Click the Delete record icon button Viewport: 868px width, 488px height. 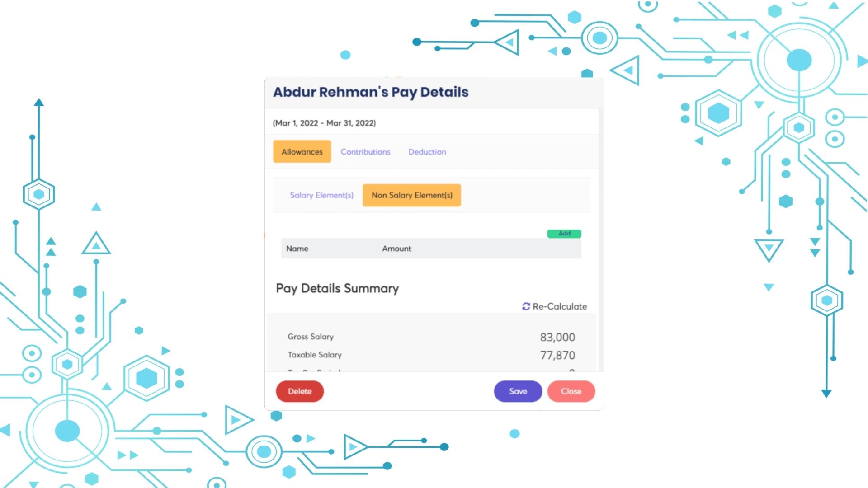click(x=299, y=391)
